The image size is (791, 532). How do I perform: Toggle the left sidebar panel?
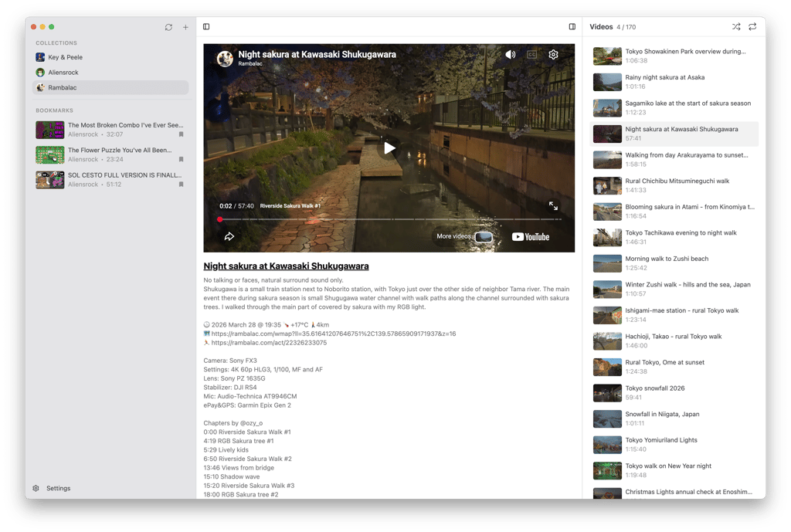pyautogui.click(x=206, y=27)
